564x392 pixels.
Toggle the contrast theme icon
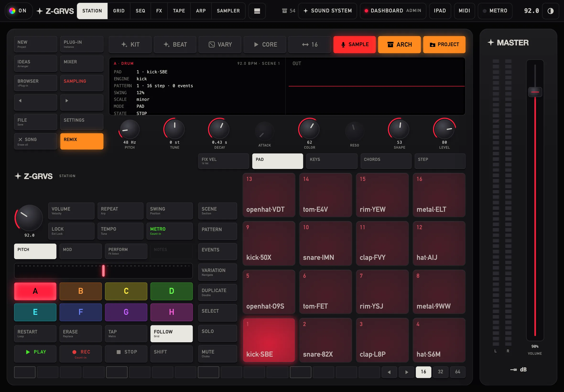tap(550, 11)
